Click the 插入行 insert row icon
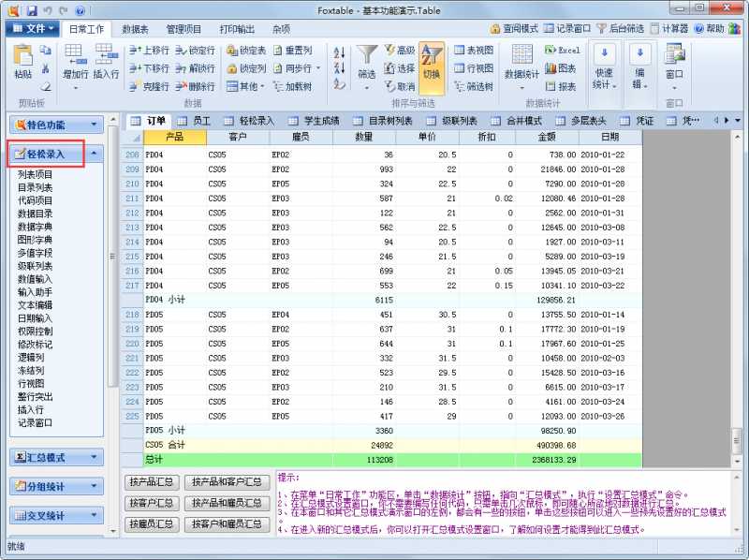The image size is (749, 560). tap(106, 60)
